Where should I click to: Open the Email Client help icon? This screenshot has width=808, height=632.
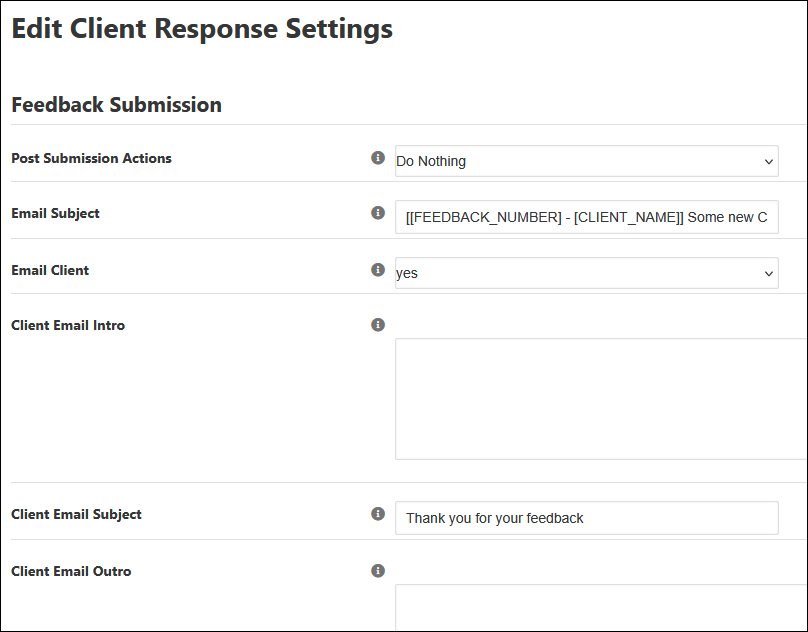click(x=378, y=270)
